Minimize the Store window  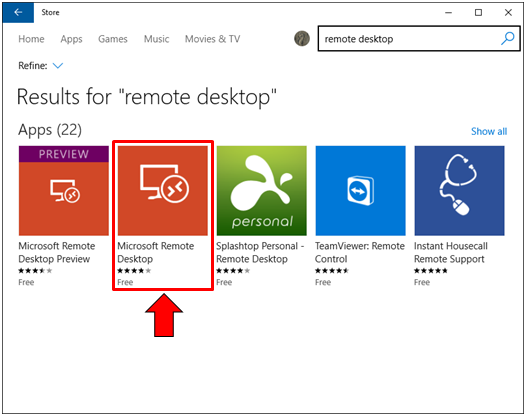[448, 12]
